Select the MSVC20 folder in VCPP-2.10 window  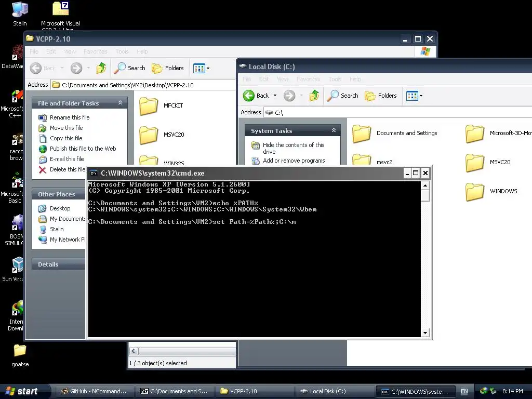[x=162, y=135]
